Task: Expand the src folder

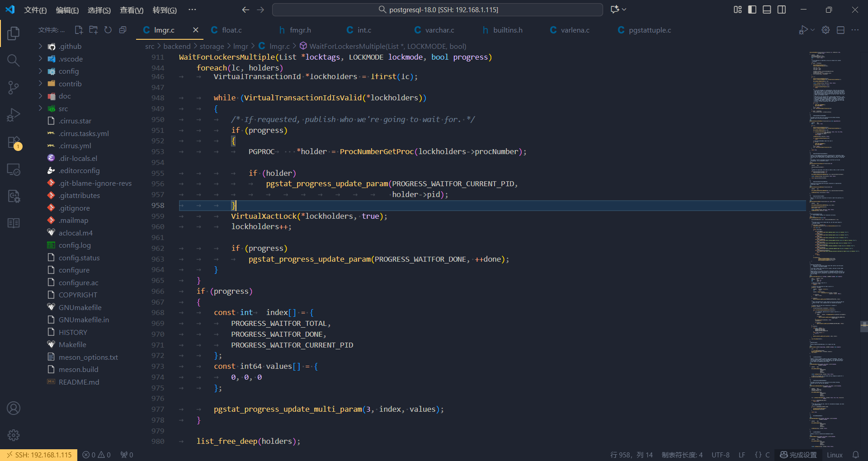Action: [63, 108]
